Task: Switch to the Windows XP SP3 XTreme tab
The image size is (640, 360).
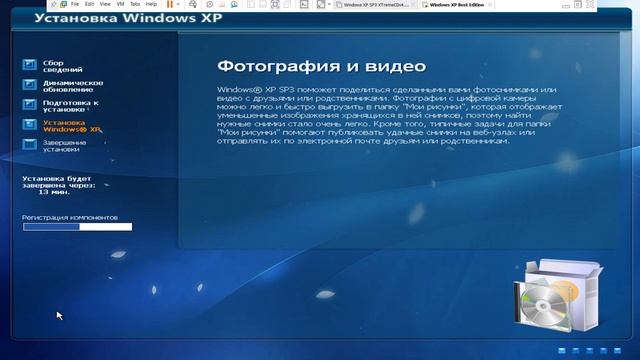Action: tap(375, 5)
